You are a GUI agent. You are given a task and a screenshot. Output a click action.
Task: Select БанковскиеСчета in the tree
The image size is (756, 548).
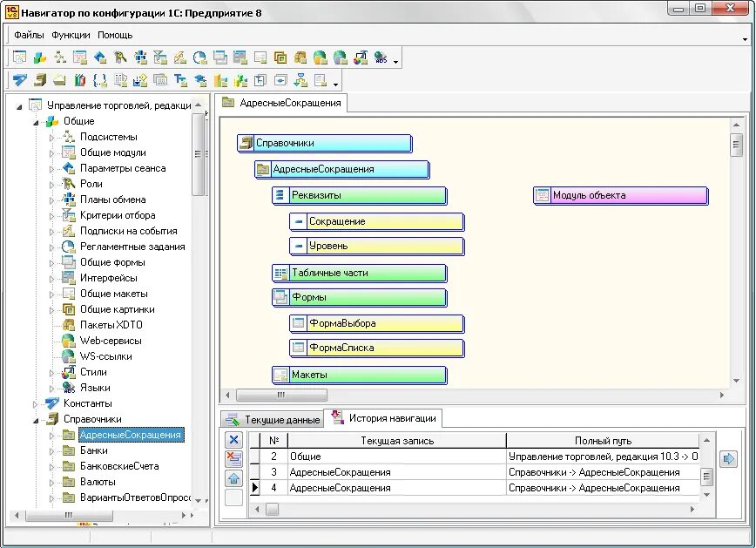click(x=119, y=466)
